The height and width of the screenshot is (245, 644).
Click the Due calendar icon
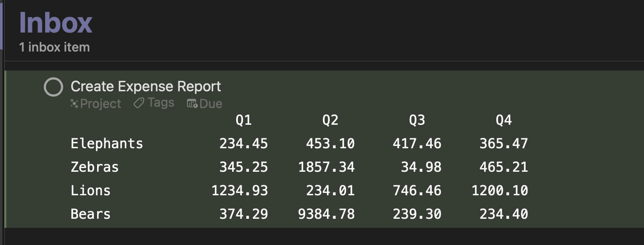[x=192, y=104]
